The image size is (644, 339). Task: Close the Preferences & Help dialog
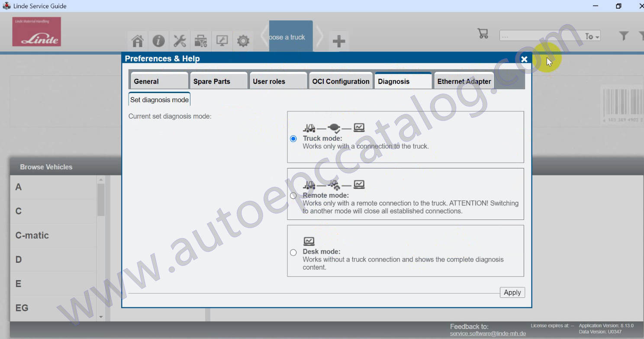[524, 59]
